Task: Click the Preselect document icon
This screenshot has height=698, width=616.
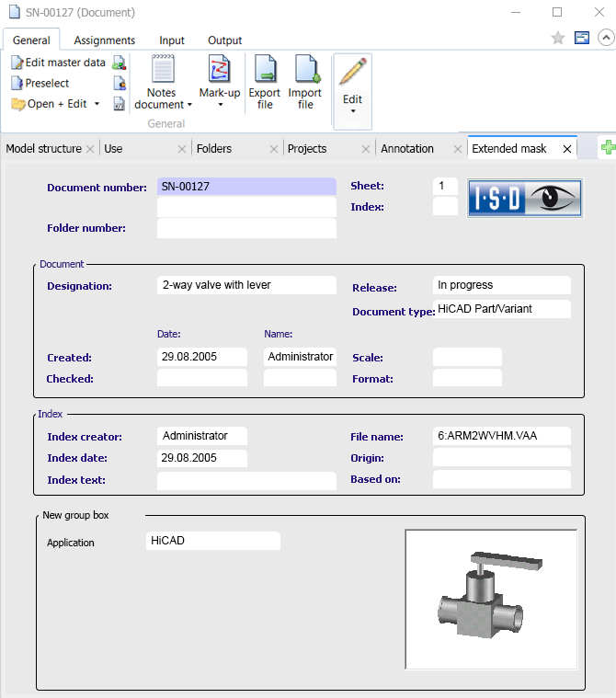Action: (17, 84)
